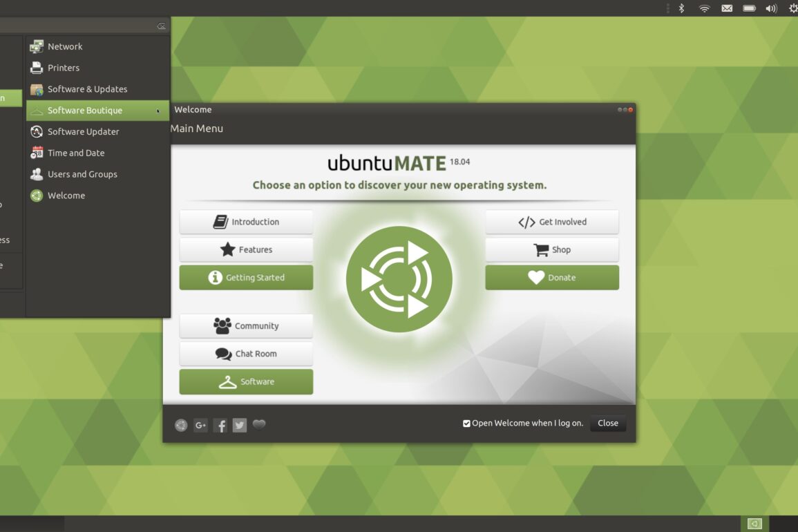798x532 pixels.
Task: Open the Introduction section
Action: (247, 222)
